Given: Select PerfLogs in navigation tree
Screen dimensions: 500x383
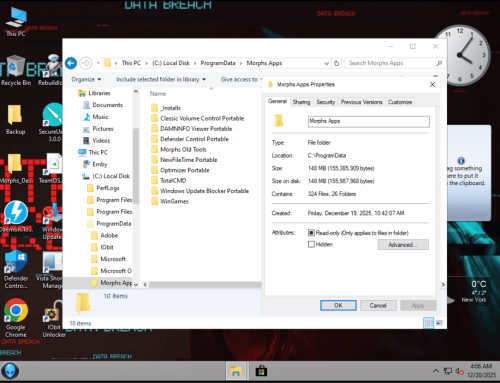Looking at the screenshot, I should coord(103,188).
